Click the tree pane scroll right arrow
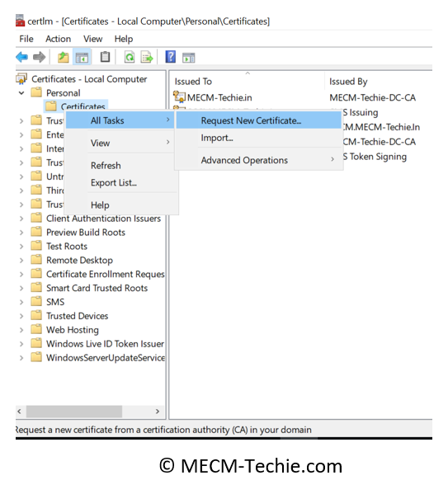The height and width of the screenshot is (480, 448). coord(158,412)
